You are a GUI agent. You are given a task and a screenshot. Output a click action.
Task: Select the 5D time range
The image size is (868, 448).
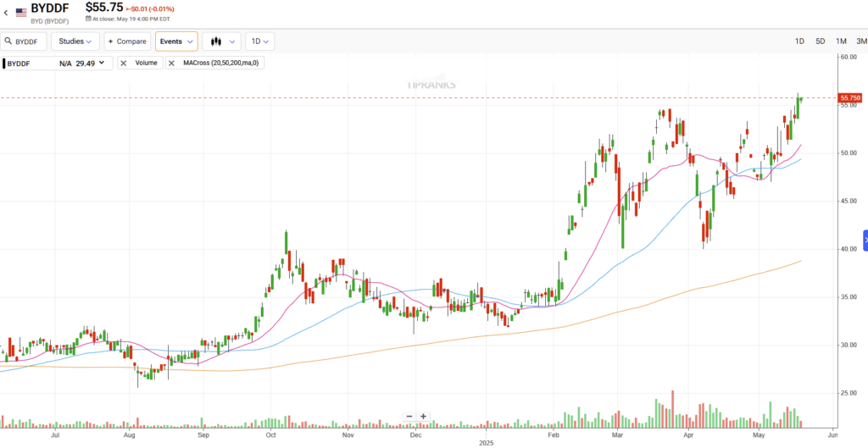tap(821, 41)
